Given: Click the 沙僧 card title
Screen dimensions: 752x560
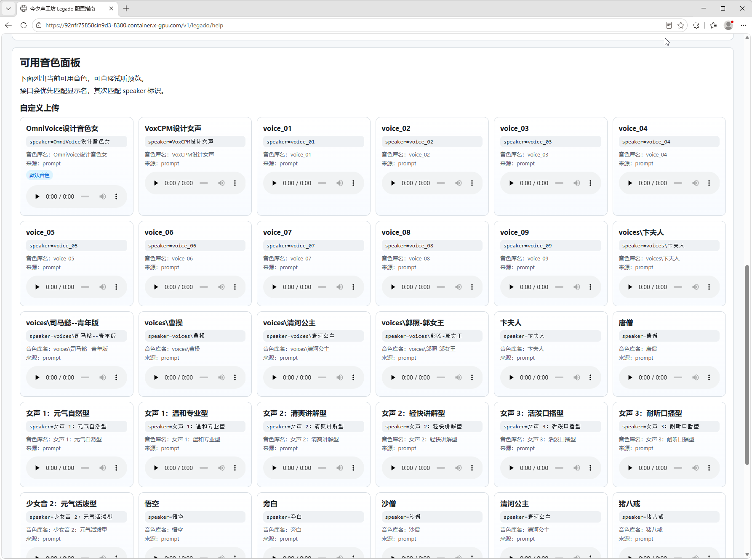Looking at the screenshot, I should tap(389, 504).
